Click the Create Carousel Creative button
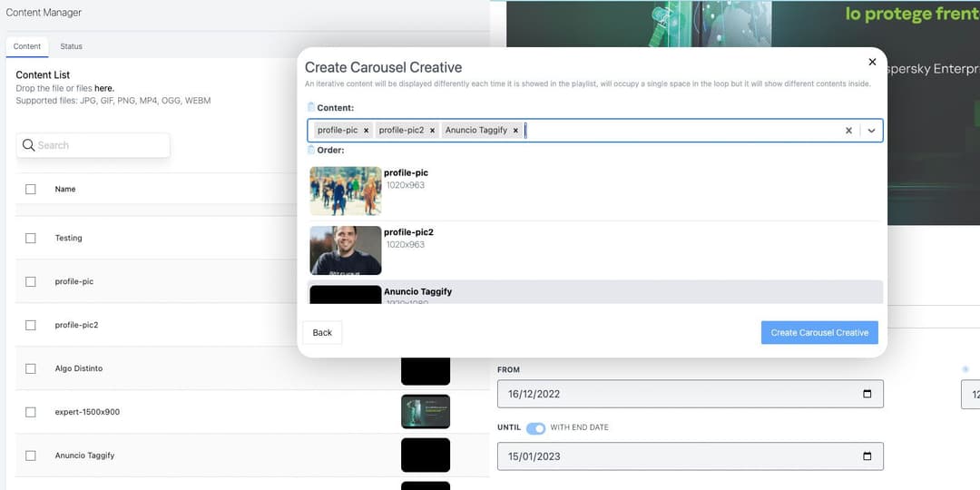 tap(819, 333)
